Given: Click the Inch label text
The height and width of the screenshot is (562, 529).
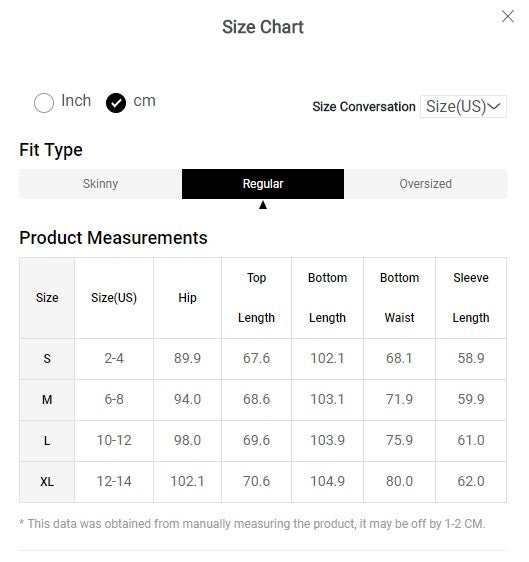Looking at the screenshot, I should [x=76, y=101].
